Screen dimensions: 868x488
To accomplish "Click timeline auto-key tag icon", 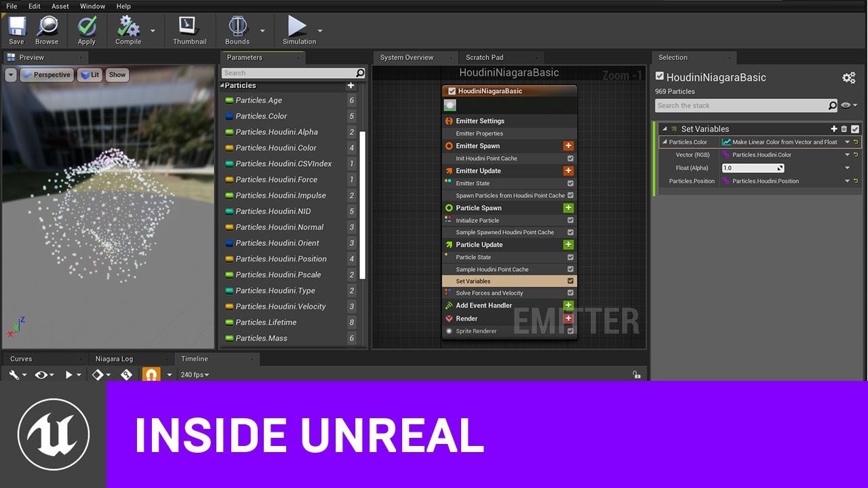I will (x=127, y=375).
